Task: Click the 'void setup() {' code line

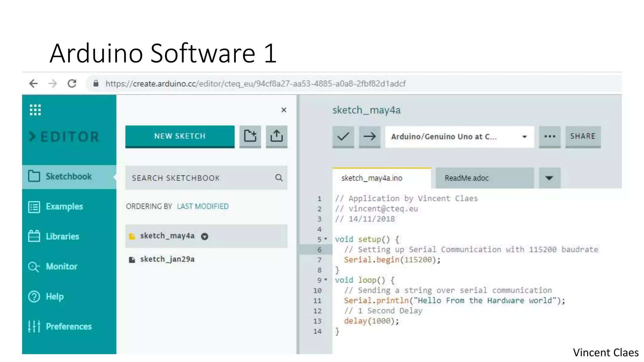Action: [367, 239]
